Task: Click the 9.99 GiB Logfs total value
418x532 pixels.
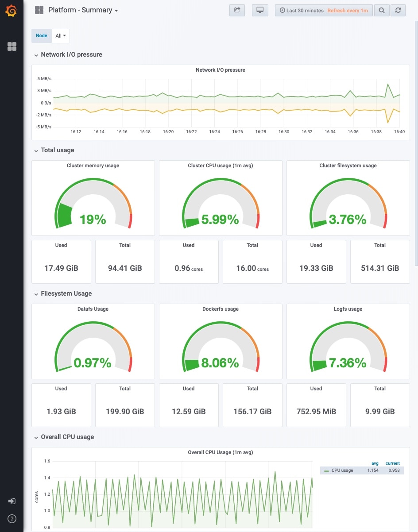Action: click(380, 412)
